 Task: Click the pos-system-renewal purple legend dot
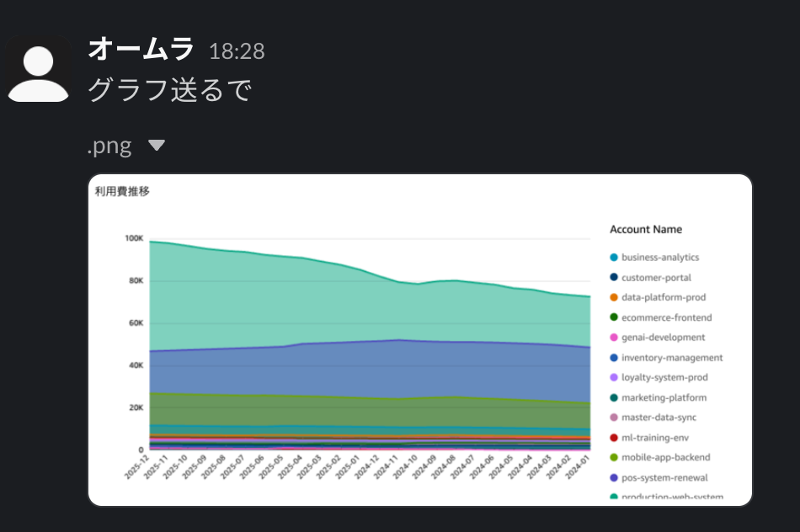tap(615, 477)
